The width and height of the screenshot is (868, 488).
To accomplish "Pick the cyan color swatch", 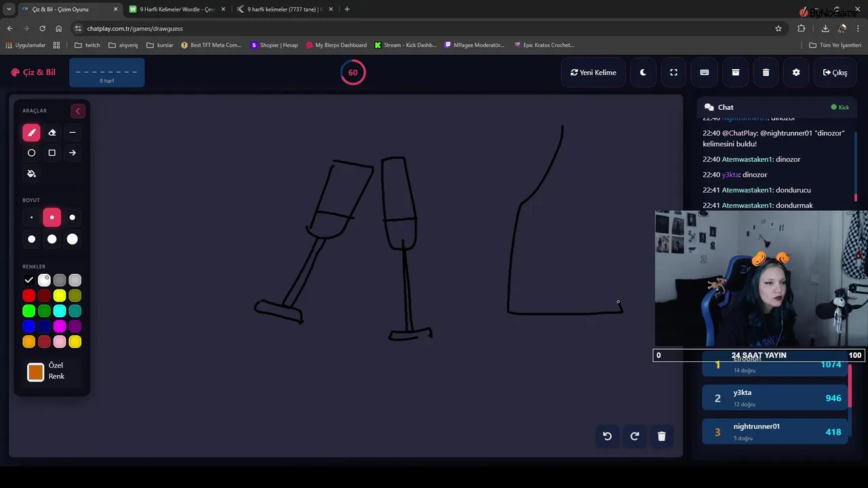I will tap(60, 311).
